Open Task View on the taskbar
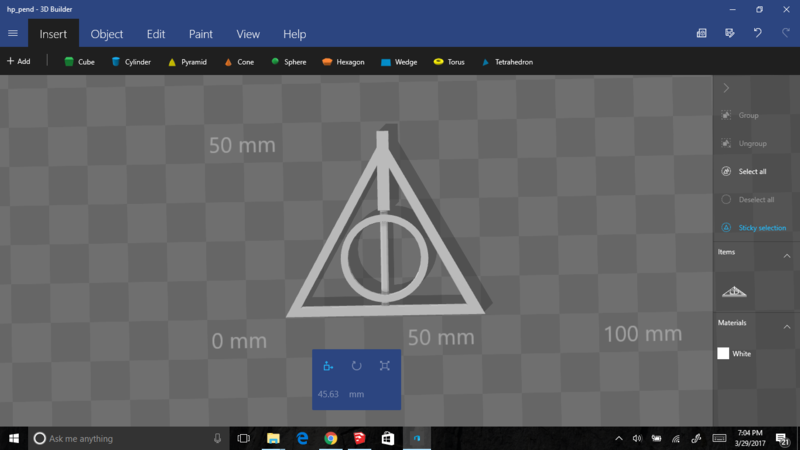The height and width of the screenshot is (450, 800). click(x=244, y=438)
